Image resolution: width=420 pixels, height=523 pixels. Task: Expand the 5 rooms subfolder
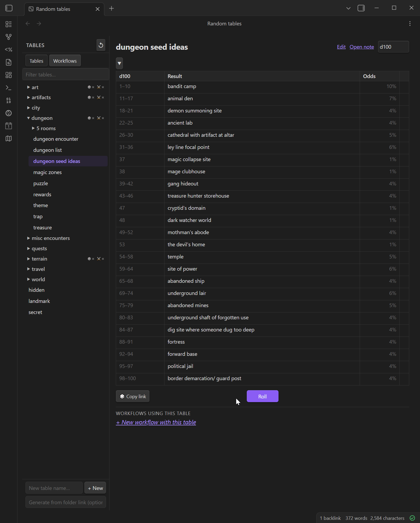point(33,128)
